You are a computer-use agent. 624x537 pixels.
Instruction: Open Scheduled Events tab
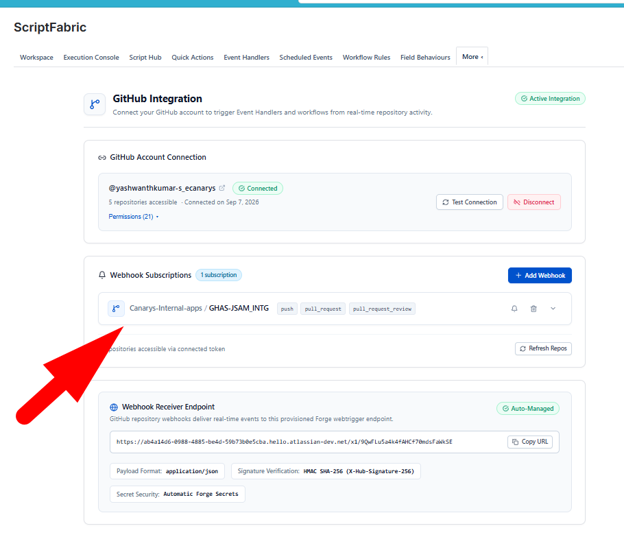pyautogui.click(x=306, y=57)
